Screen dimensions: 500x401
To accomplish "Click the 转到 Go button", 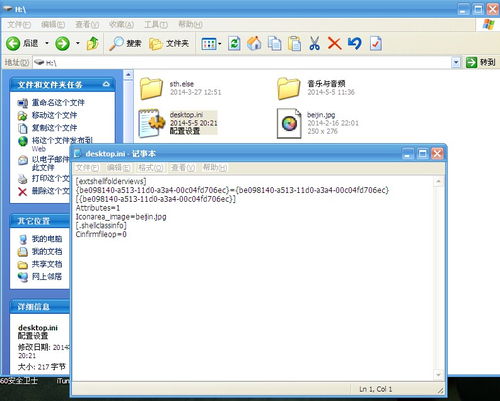I will tap(481, 62).
